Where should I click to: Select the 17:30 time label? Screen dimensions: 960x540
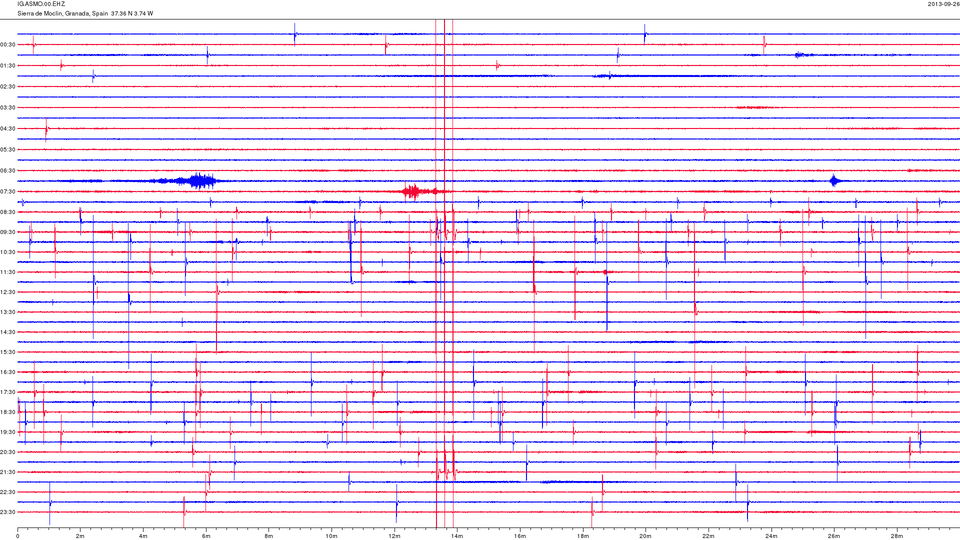[x=8, y=392]
